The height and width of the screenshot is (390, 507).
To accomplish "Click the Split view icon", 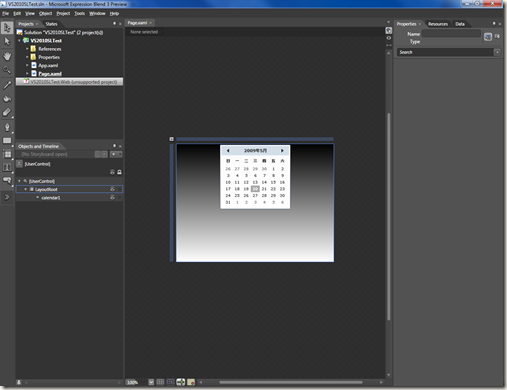I will click(389, 45).
